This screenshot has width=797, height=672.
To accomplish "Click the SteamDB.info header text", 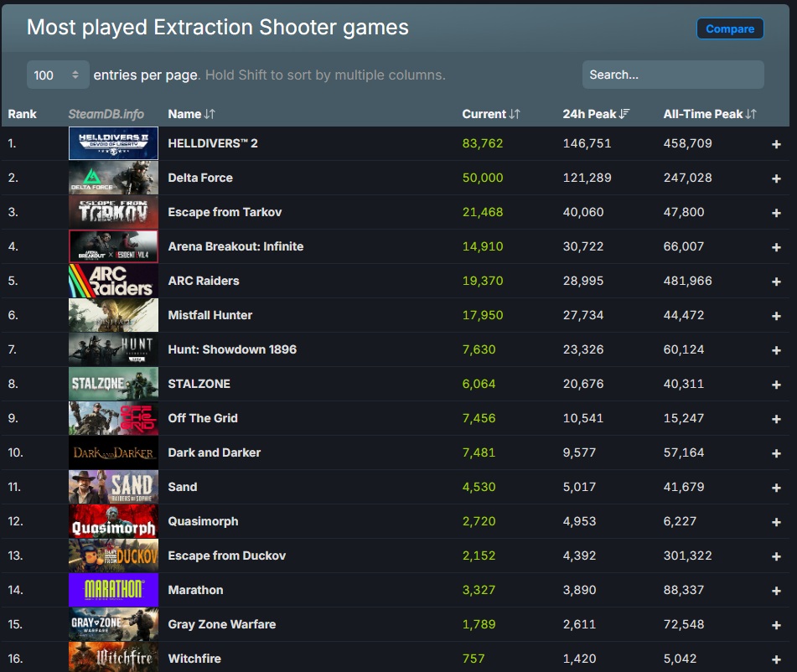I will (x=106, y=114).
